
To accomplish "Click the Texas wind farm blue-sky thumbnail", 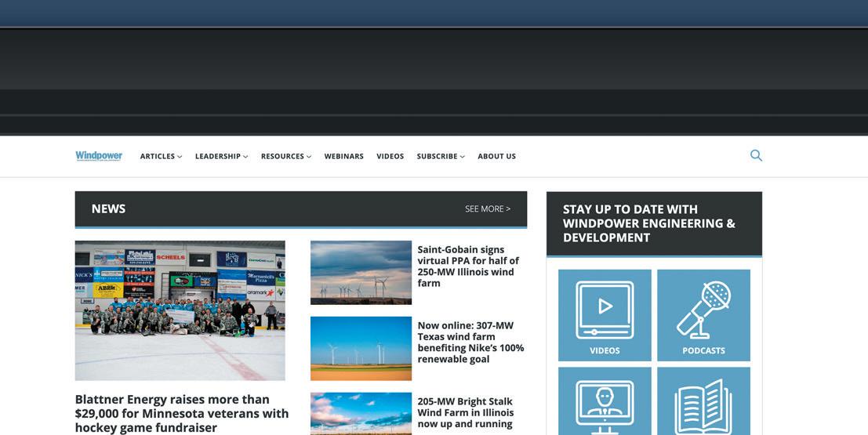I will [361, 349].
